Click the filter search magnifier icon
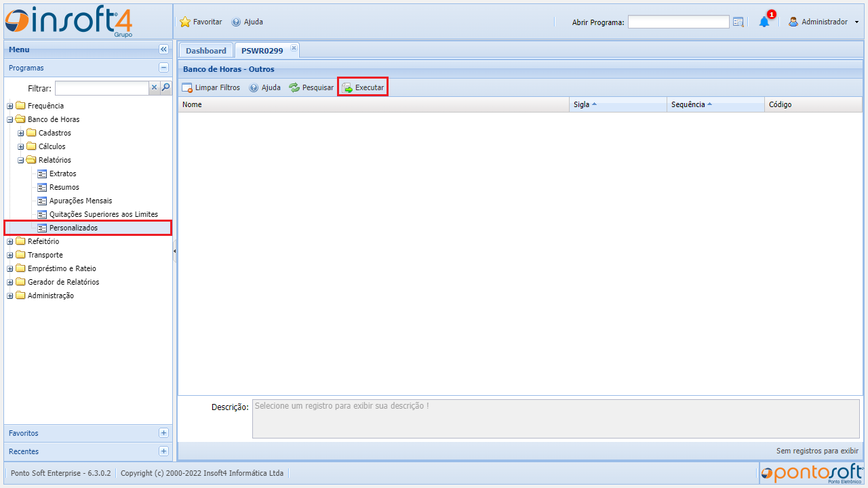868x488 pixels. [165, 87]
